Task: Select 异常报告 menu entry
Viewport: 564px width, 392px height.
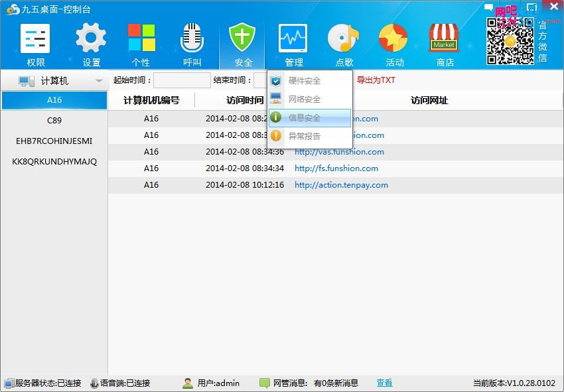Action: click(x=304, y=136)
